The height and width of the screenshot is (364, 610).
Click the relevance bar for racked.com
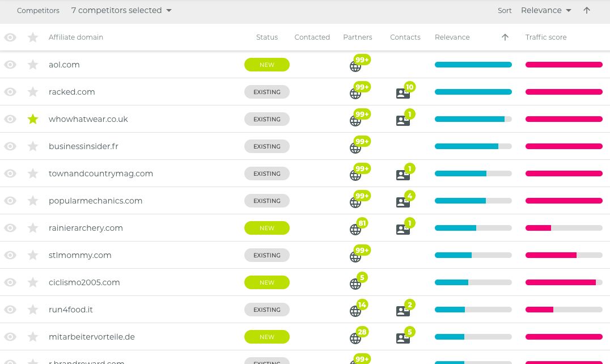click(473, 92)
